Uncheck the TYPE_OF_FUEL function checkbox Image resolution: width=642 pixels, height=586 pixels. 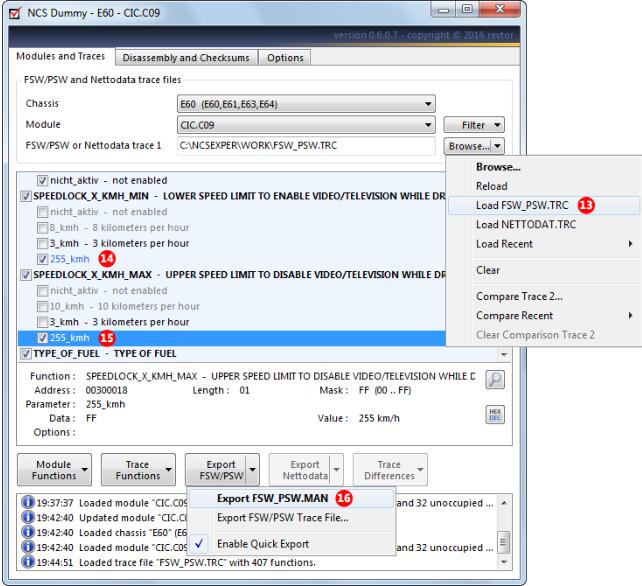[x=26, y=354]
